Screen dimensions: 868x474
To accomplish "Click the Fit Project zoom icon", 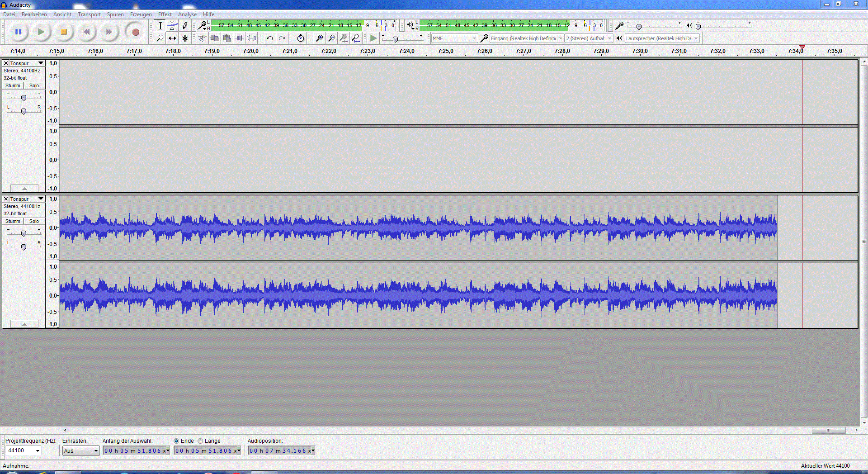I will click(x=356, y=38).
